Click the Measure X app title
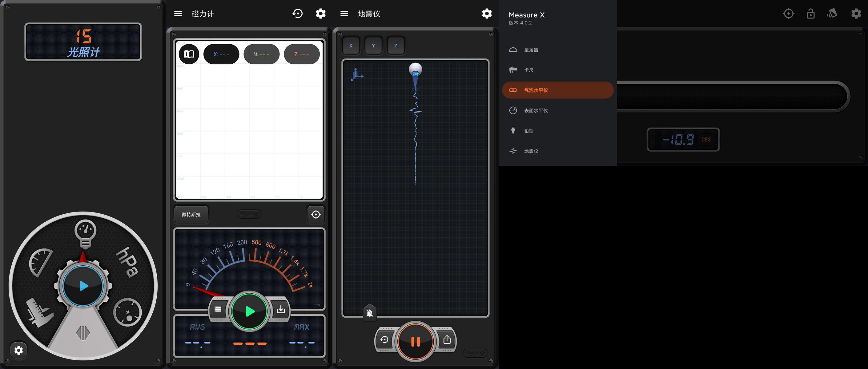The height and width of the screenshot is (369, 868). (x=526, y=15)
